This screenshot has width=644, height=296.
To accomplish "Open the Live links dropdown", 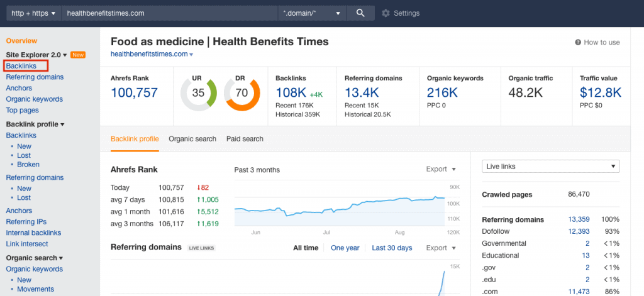I will (x=551, y=167).
